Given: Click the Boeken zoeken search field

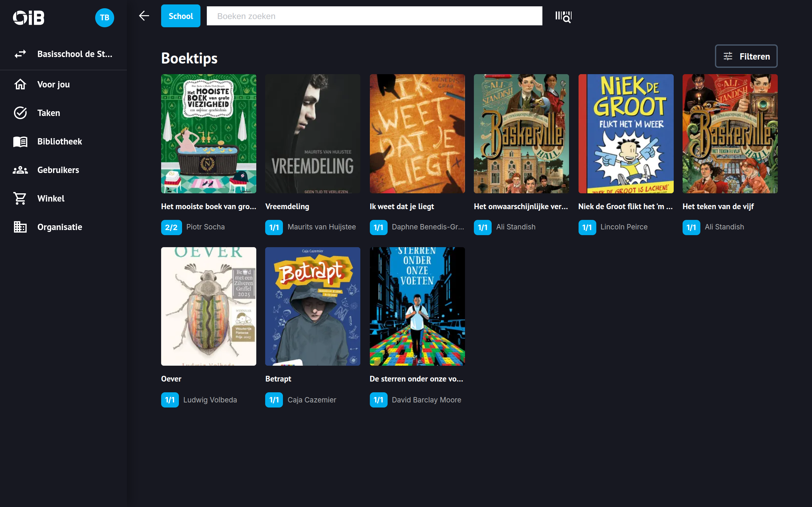Looking at the screenshot, I should coord(374,16).
